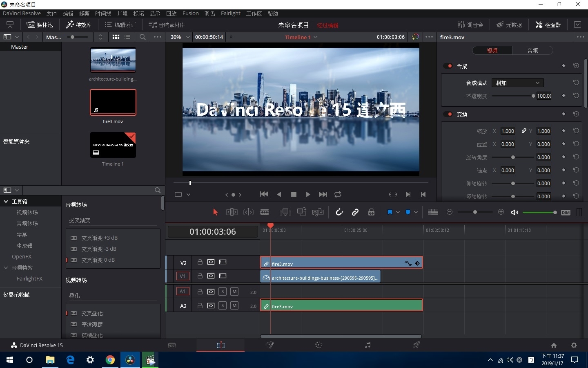Click the replace clip icon

pos(318,212)
